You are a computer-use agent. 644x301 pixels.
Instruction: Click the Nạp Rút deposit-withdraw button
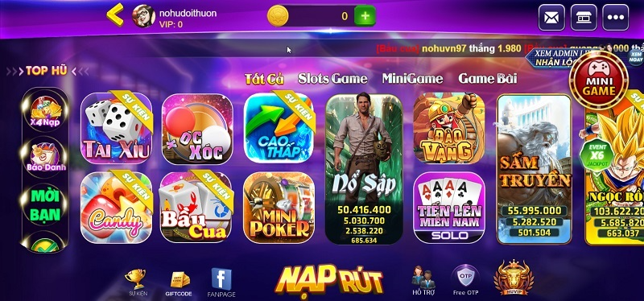[x=328, y=282]
